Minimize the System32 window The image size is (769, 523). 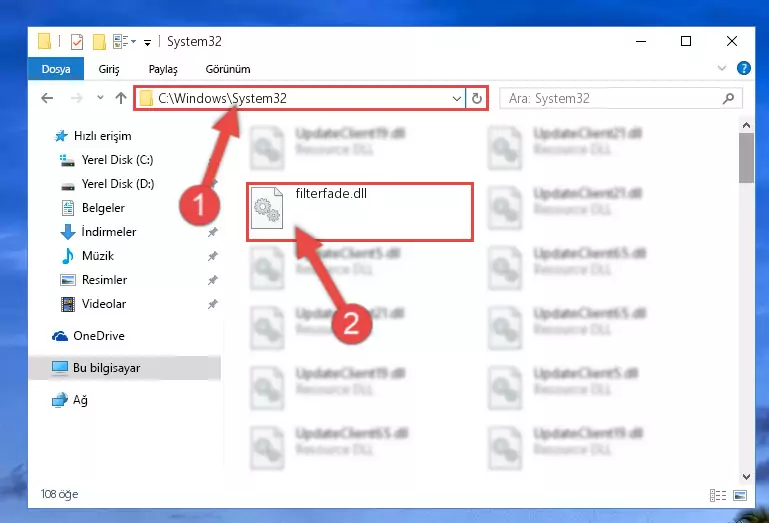click(x=641, y=41)
